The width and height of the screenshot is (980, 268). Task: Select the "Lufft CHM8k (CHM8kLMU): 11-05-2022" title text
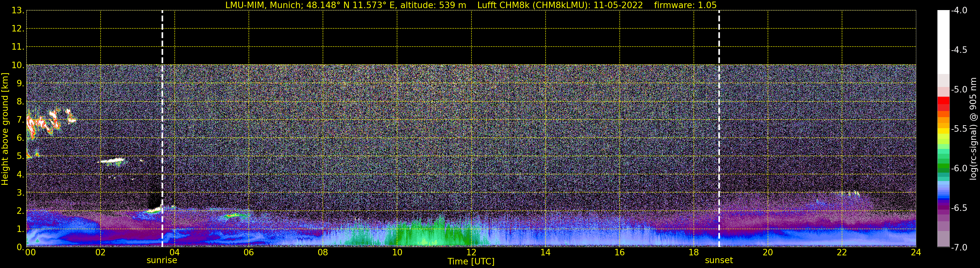click(560, 5)
